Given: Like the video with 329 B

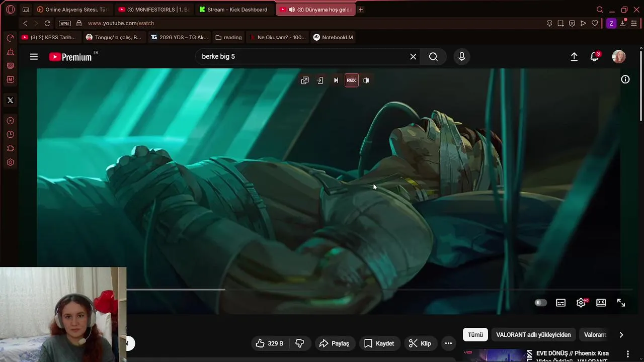Looking at the screenshot, I should [269, 343].
